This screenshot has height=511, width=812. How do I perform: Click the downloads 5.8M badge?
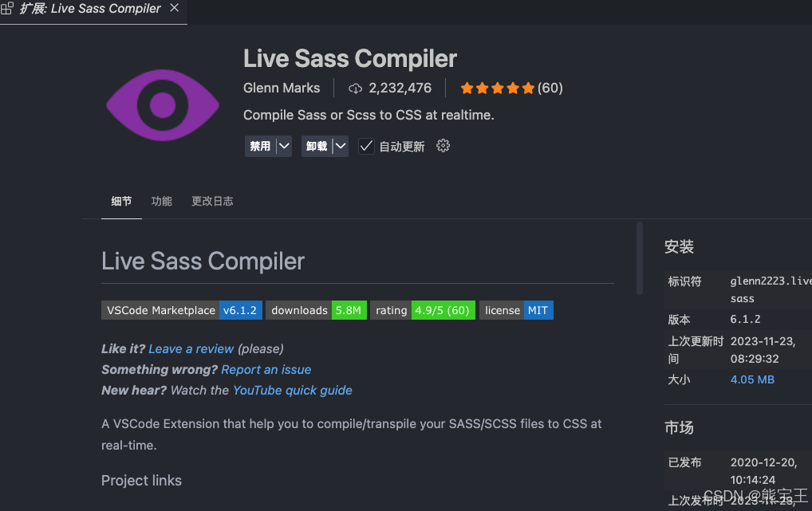(x=317, y=310)
